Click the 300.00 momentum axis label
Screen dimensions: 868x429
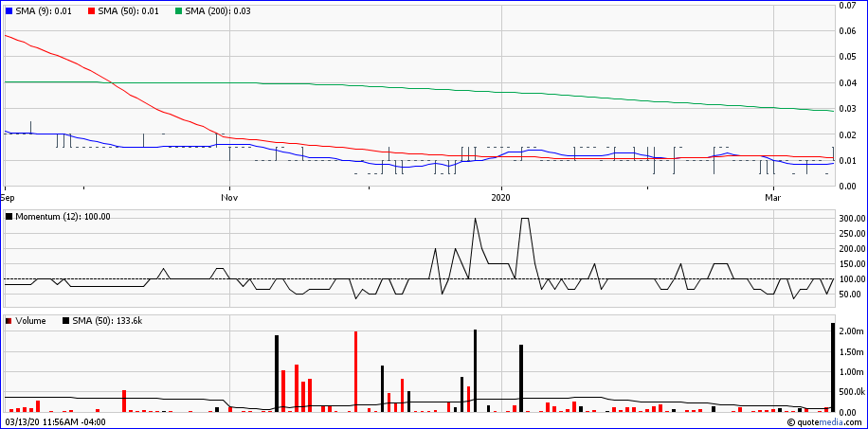pos(852,219)
